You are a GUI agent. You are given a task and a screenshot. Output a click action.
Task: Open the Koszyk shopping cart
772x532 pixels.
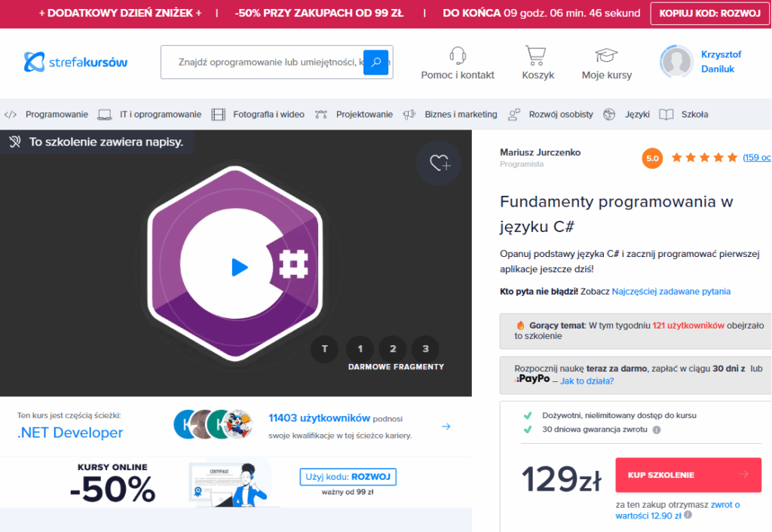536,56
